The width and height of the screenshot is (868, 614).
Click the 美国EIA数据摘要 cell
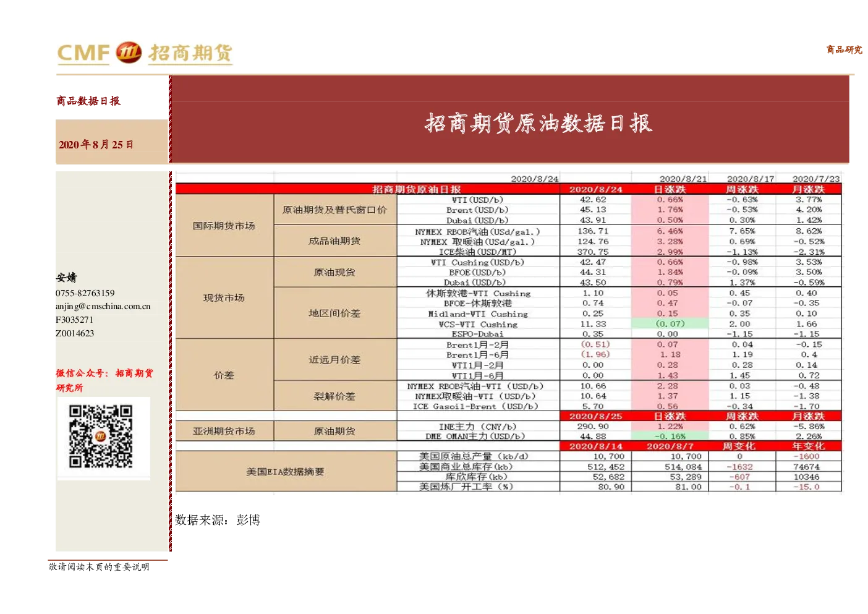click(x=286, y=472)
